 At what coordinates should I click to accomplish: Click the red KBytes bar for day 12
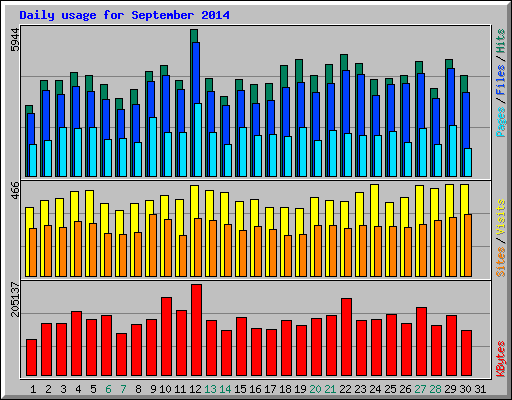pos(196,330)
